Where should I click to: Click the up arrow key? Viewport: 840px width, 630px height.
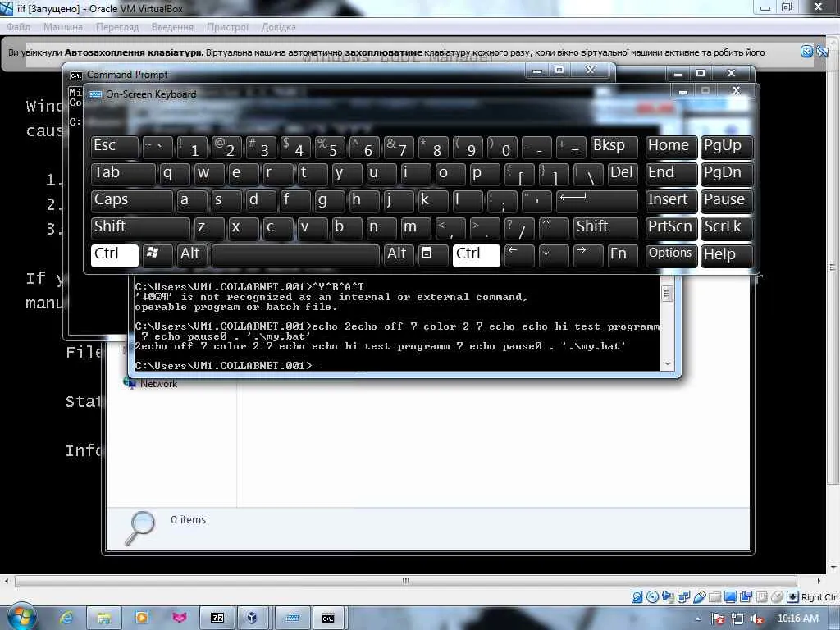(554, 228)
